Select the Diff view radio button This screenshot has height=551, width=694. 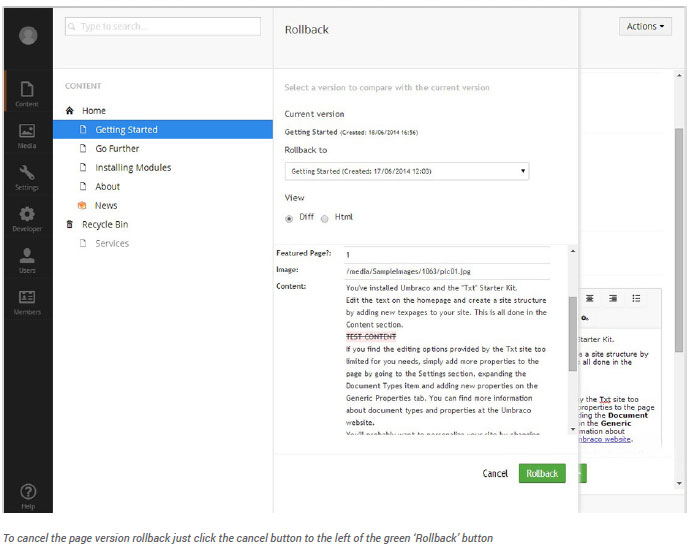pyautogui.click(x=289, y=219)
